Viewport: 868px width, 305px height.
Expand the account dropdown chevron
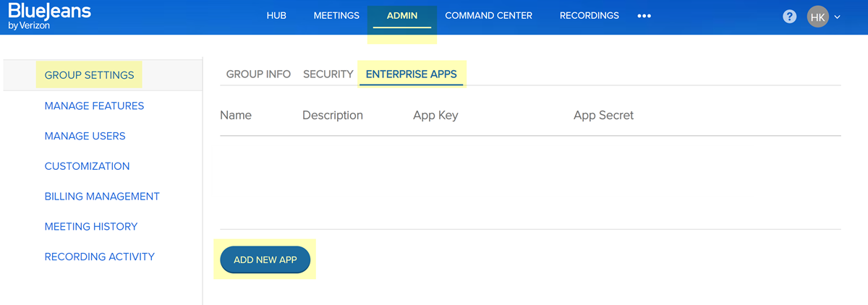point(838,17)
